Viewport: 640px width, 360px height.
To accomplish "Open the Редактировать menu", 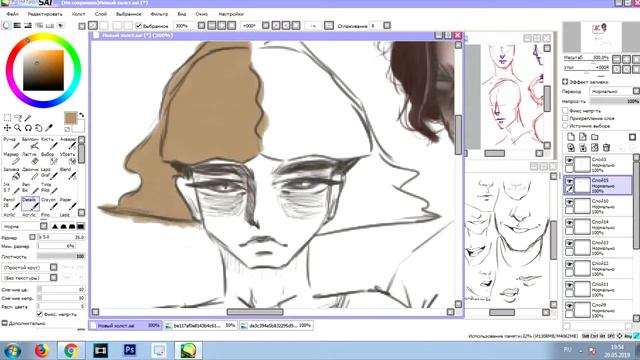I will click(45, 14).
